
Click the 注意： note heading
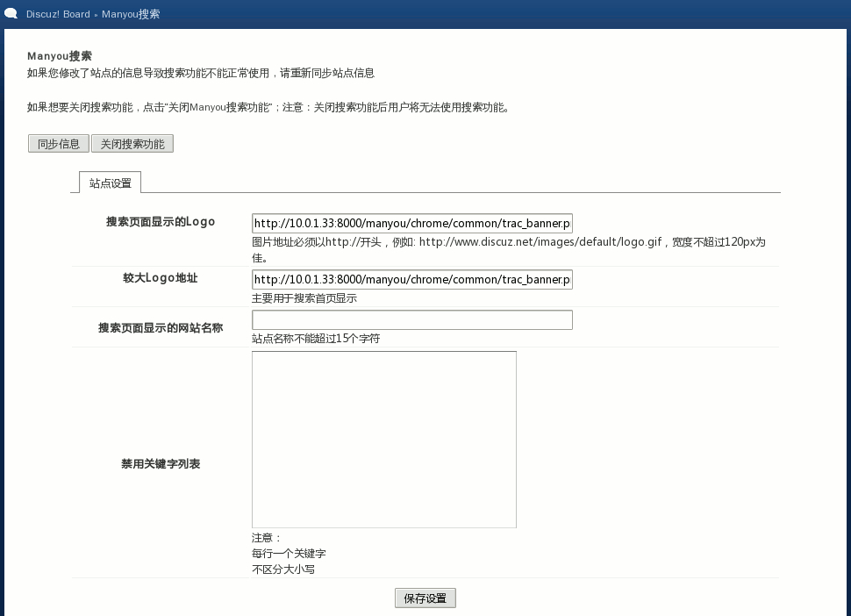(x=267, y=538)
